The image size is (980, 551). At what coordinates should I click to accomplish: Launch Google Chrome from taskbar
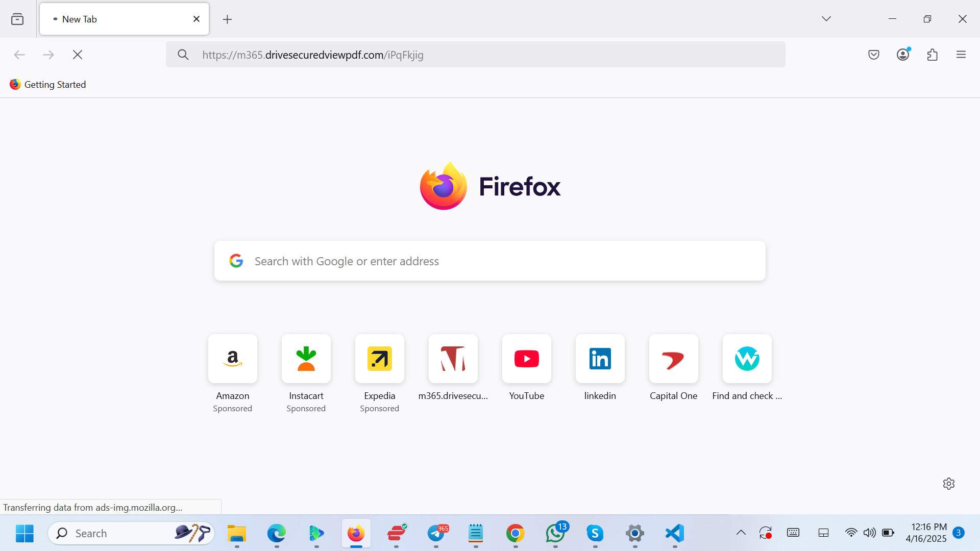click(x=516, y=533)
